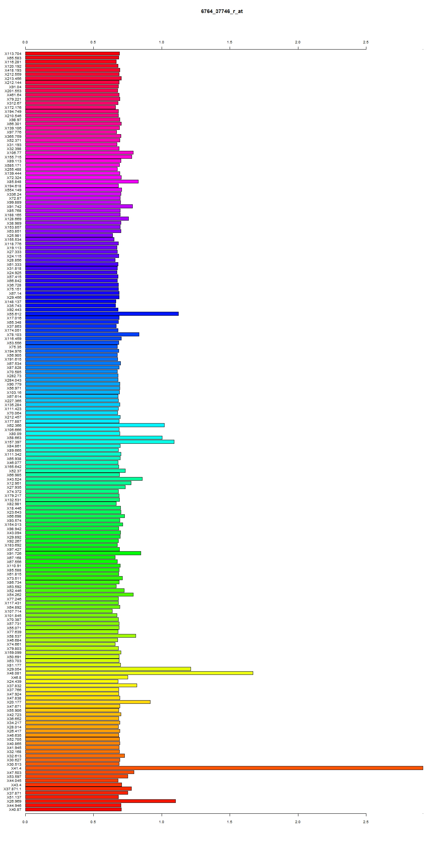Click the cyan bar for X157.397

pos(100,442)
